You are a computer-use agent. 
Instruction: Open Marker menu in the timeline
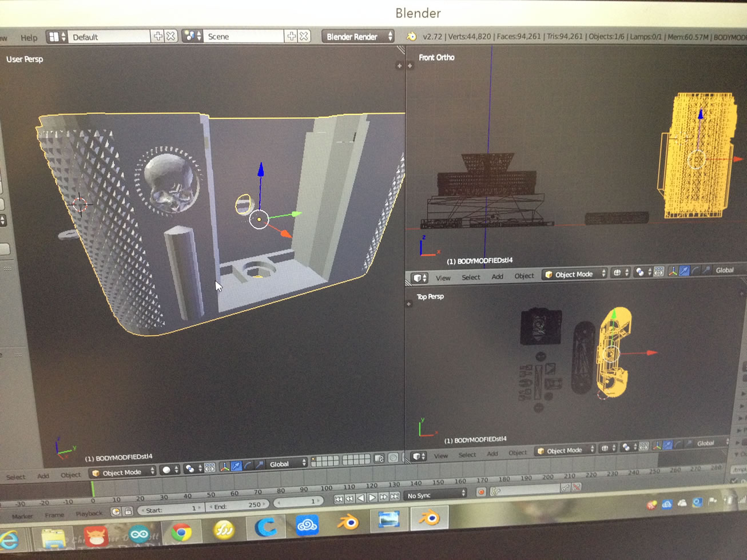pyautogui.click(x=22, y=517)
